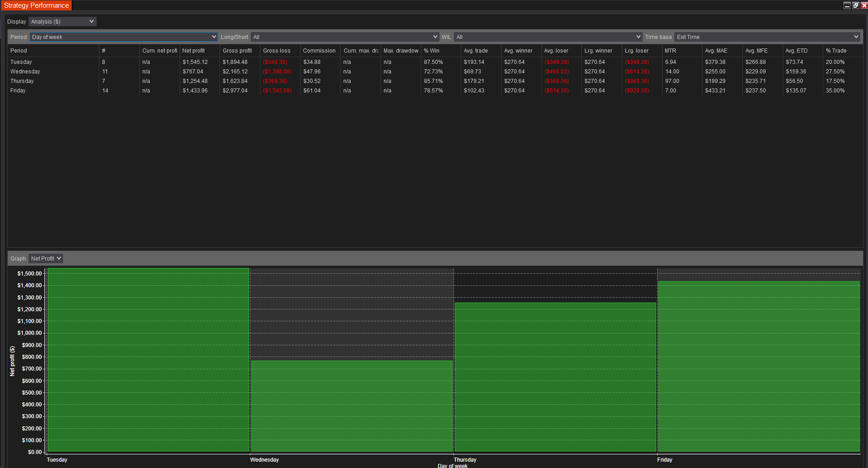Click Tuesday net profit $1,545.12
Image resolution: width=868 pixels, height=468 pixels.
(195, 62)
